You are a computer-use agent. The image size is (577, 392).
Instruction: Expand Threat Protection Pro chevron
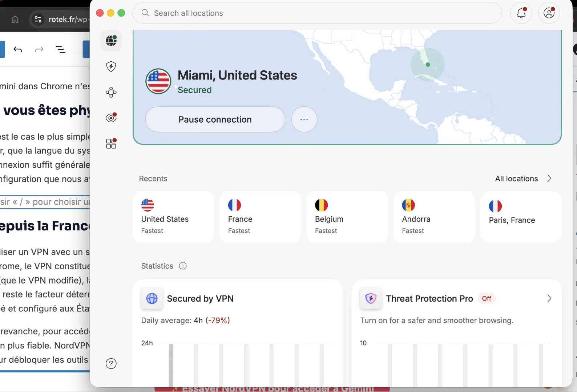(549, 299)
